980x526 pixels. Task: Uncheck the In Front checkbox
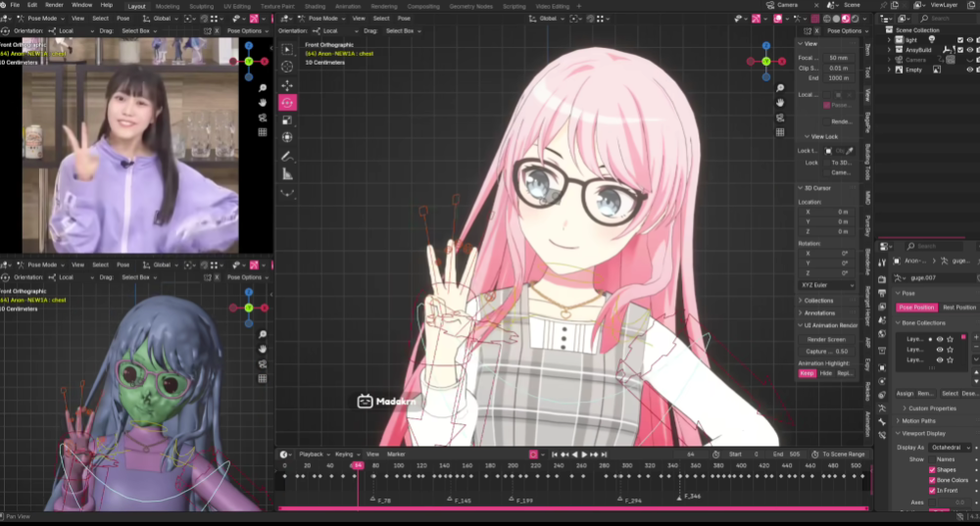coord(932,491)
